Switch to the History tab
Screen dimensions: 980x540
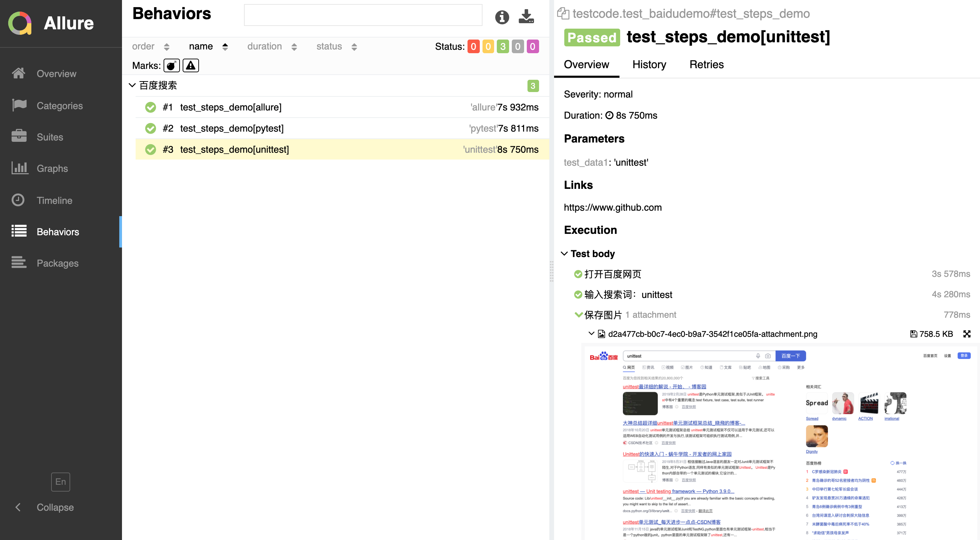tap(649, 64)
